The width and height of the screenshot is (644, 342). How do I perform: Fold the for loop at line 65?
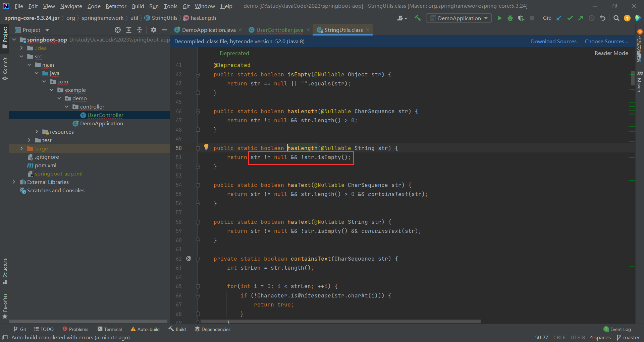click(198, 286)
